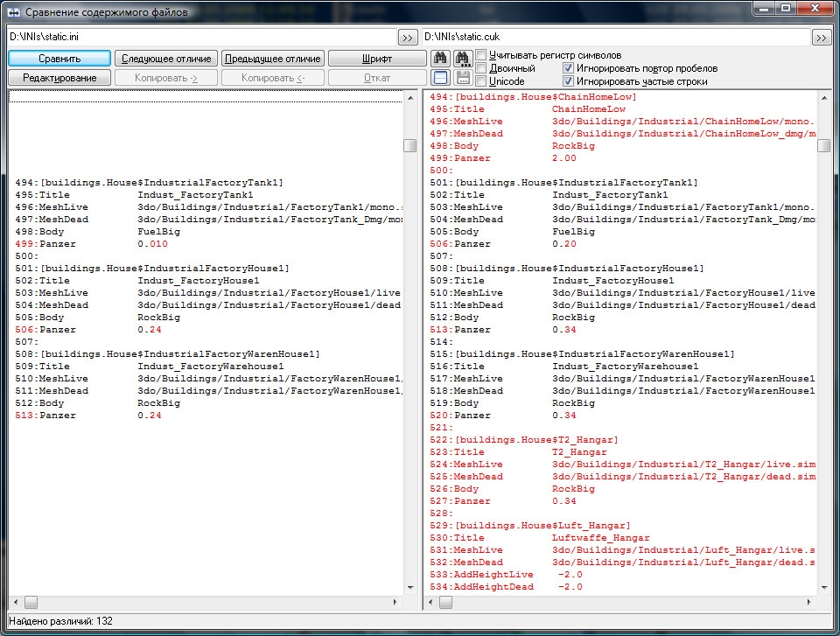Click right pane vertical scroll up arrow

[824, 97]
